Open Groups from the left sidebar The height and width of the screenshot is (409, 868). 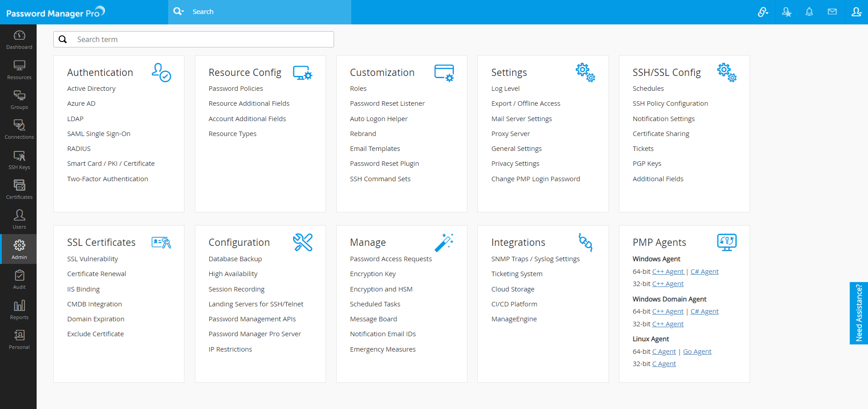point(19,95)
